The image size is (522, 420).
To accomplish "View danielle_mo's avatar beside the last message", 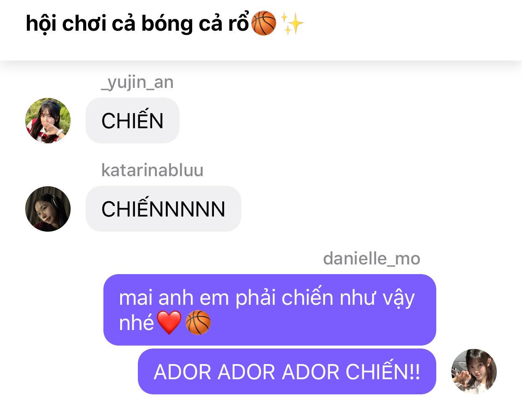I will [x=474, y=371].
